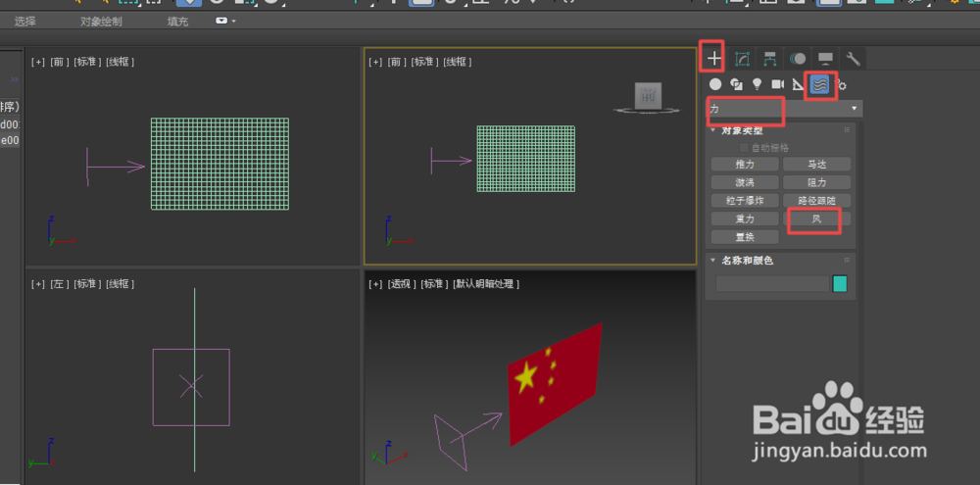Open [标准] menu in the Left viewport
The height and width of the screenshot is (485, 980).
point(87,284)
